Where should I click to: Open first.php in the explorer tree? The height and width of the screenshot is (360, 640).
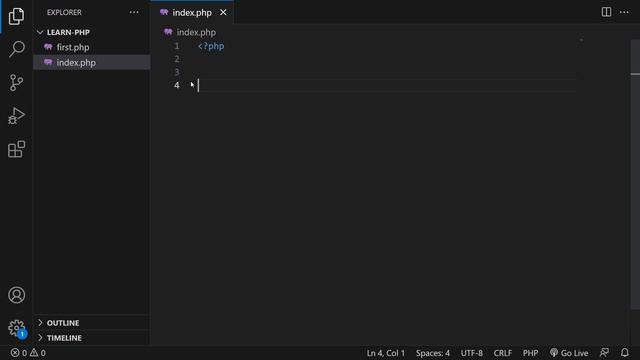point(91,47)
